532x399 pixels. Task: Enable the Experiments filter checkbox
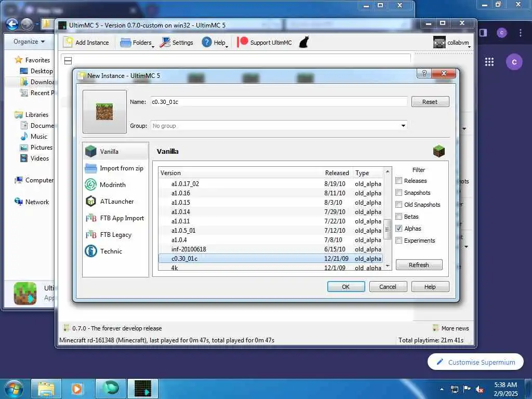[x=398, y=240]
